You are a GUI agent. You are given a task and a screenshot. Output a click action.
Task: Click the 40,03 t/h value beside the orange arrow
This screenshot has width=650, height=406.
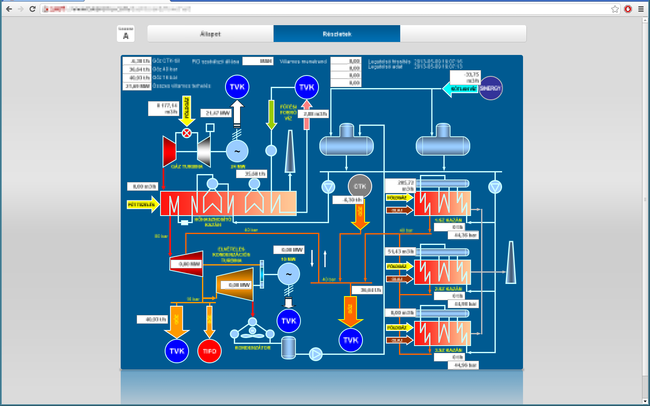click(x=153, y=319)
